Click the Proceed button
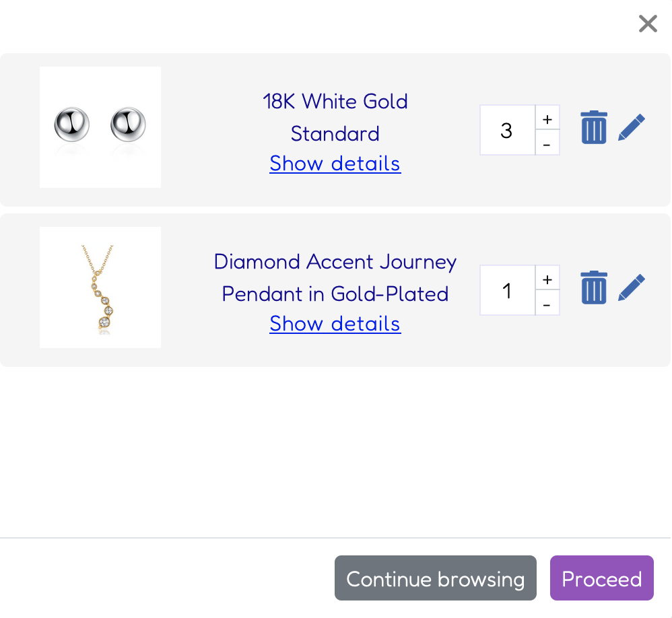Screen dimensions: 672x618 602,578
